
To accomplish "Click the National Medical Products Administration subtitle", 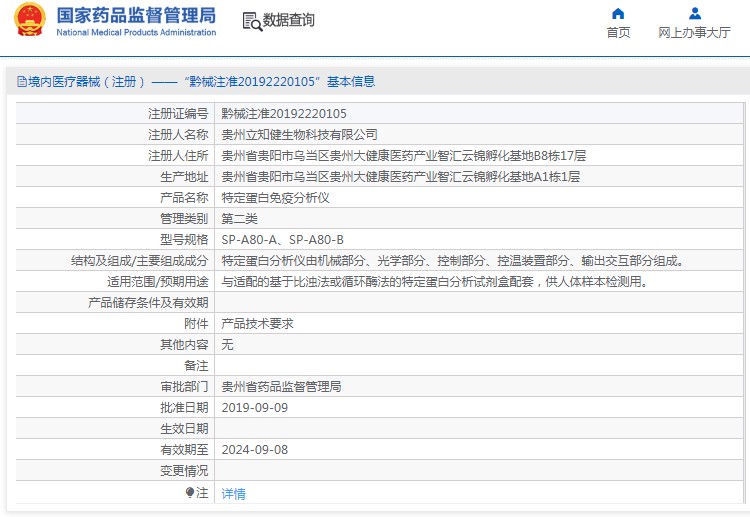I will 135,33.
